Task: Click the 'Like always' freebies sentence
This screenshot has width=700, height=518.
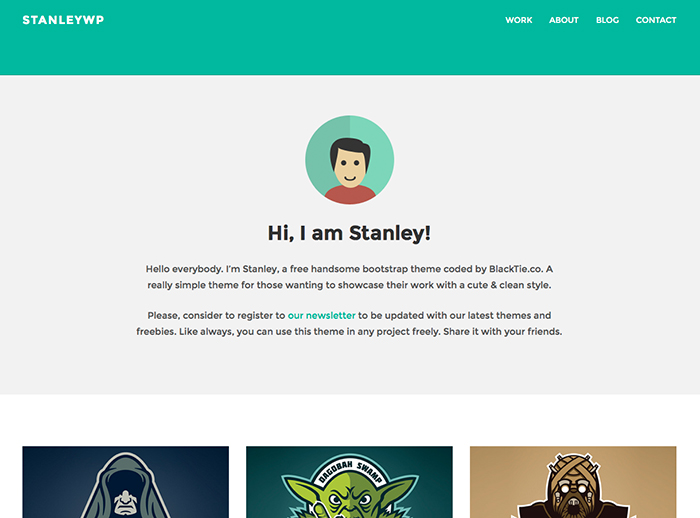Action: tap(370, 331)
